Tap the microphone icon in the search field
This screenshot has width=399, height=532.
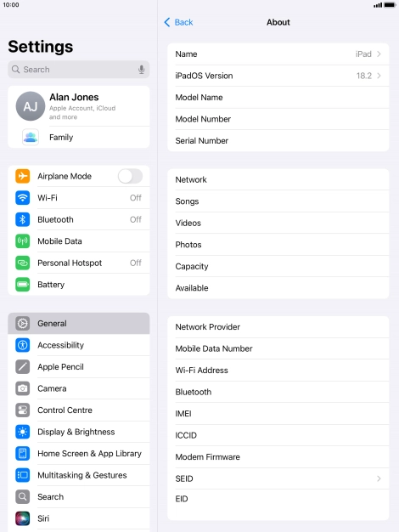tap(142, 70)
